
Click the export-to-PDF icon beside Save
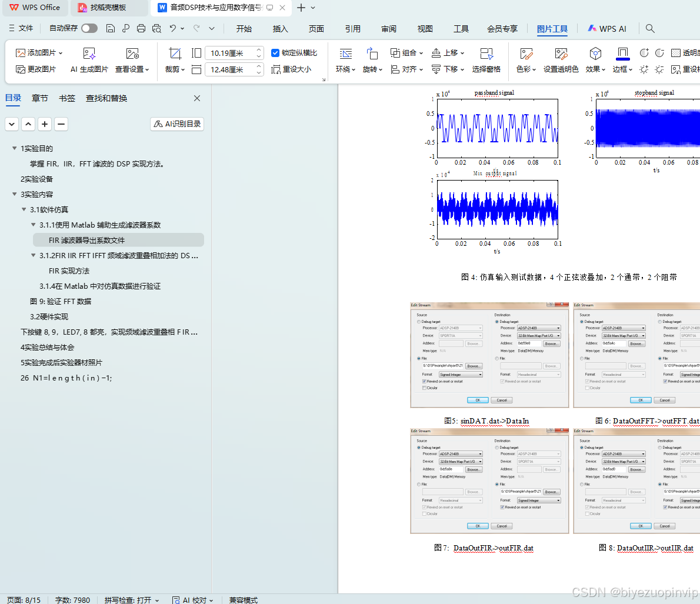tap(126, 28)
